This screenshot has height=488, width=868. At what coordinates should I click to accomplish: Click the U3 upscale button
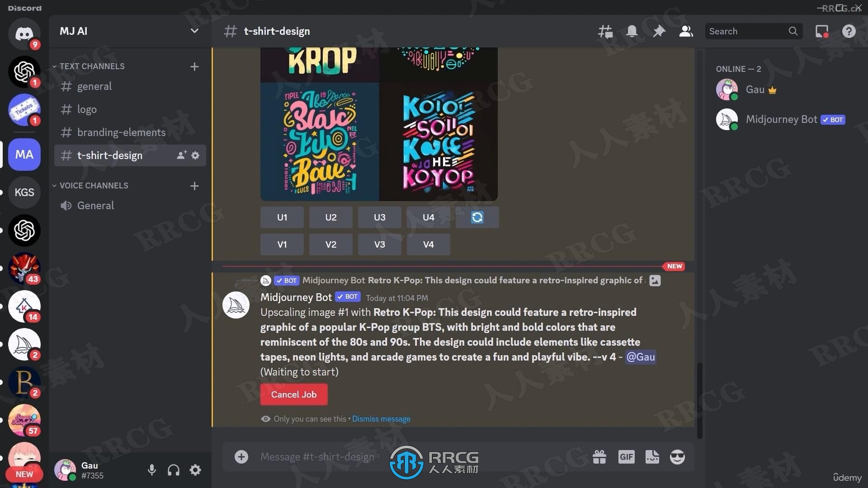click(x=380, y=217)
